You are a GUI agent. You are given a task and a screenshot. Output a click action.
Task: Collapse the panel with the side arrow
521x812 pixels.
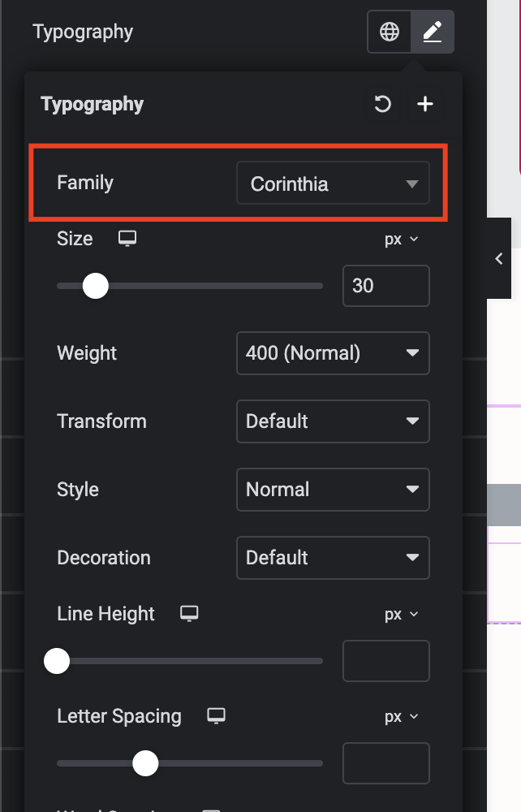499,258
